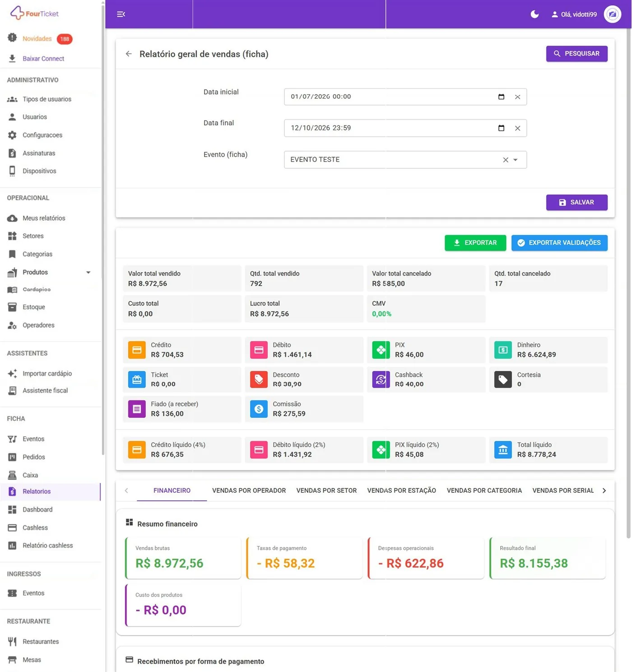632x672 pixels.
Task: Collapse sidebar with hamburger menu icon
Action: pos(121,14)
